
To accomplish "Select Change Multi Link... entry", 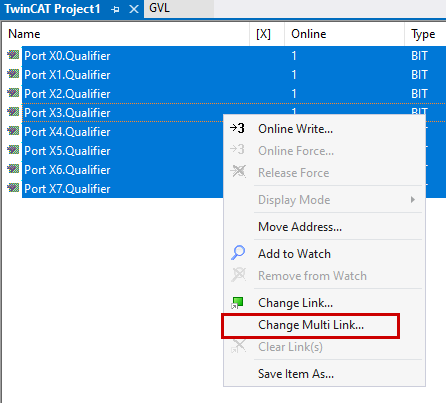I will pyautogui.click(x=324, y=325).
